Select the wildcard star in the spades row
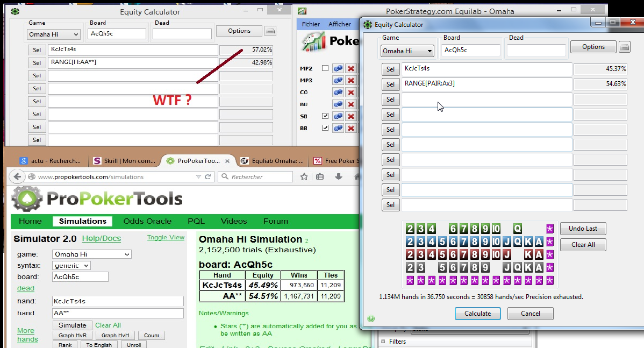Viewport: 644px width, 348px height. [550, 268]
